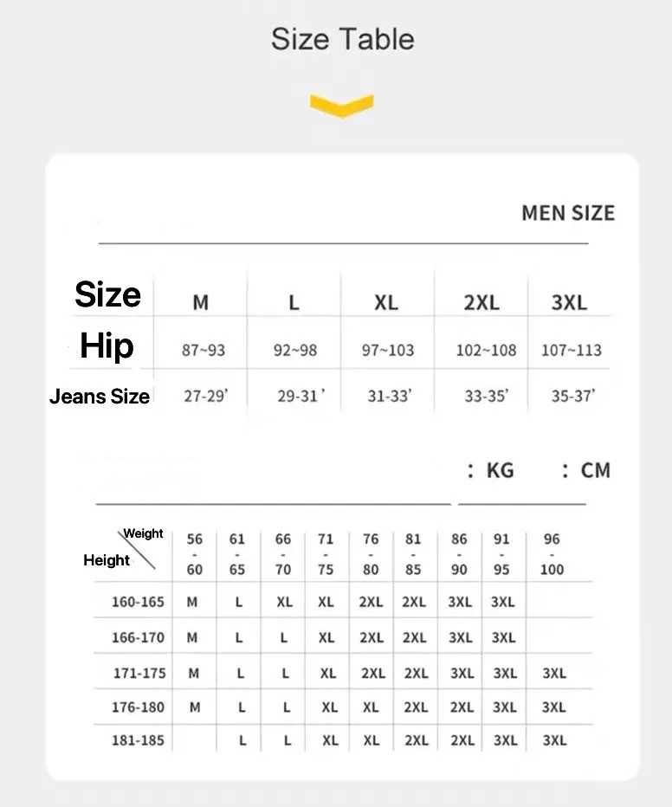Click jeans size value 33-35'
The height and width of the screenshot is (807, 672).
pyautogui.click(x=486, y=397)
